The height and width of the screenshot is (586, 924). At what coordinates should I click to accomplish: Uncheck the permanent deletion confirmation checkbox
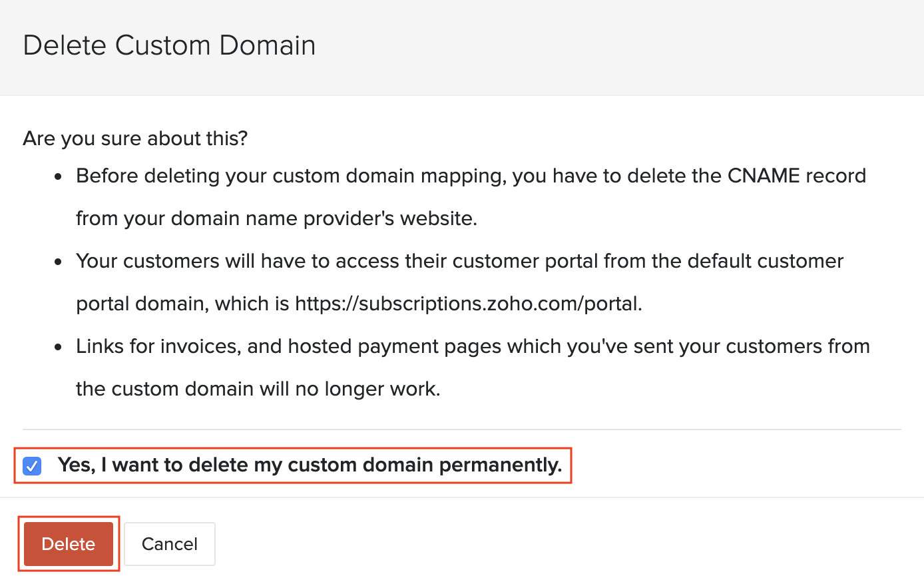[x=31, y=465]
